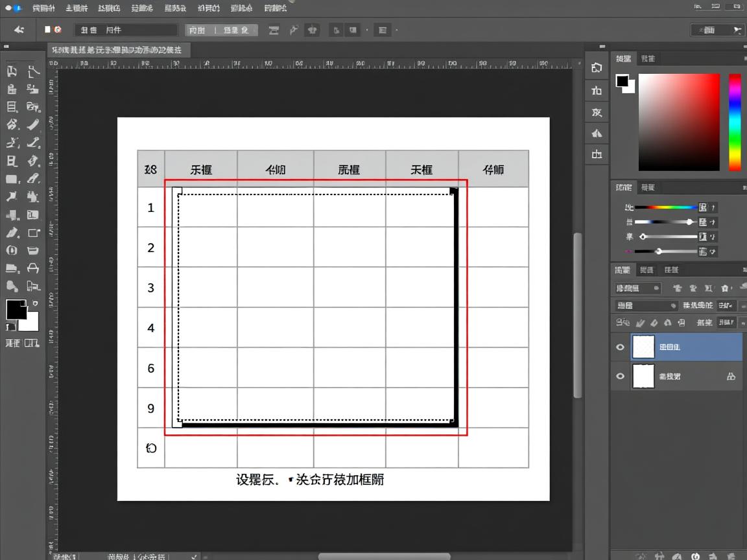Switch to the second tab in the Layers panel group

[646, 270]
